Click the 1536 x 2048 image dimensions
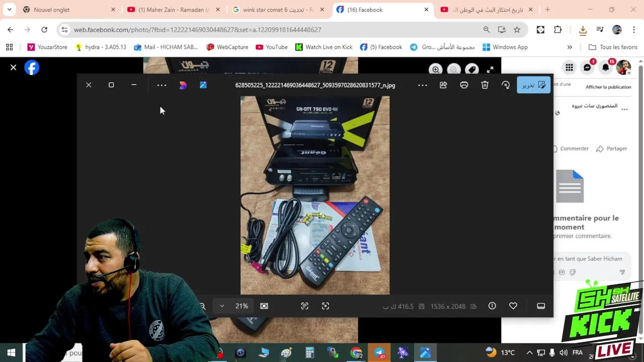This screenshot has width=644, height=362. (448, 306)
